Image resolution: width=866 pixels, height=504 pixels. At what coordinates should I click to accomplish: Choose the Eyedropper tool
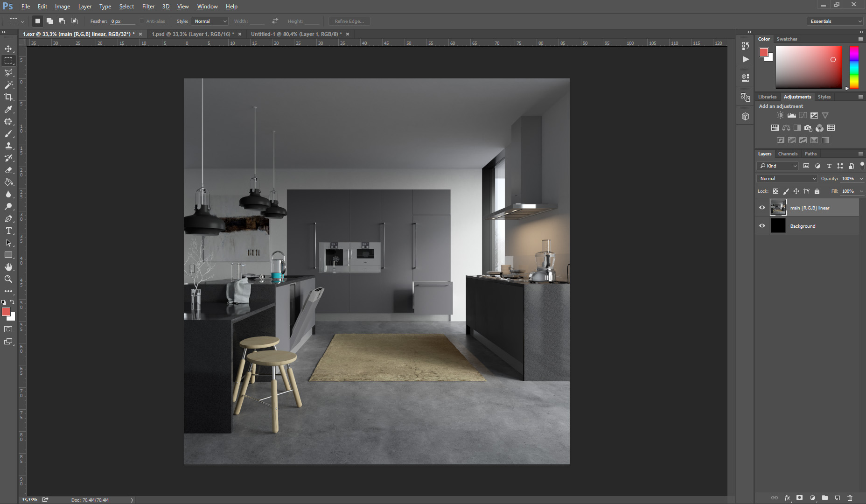pyautogui.click(x=8, y=109)
